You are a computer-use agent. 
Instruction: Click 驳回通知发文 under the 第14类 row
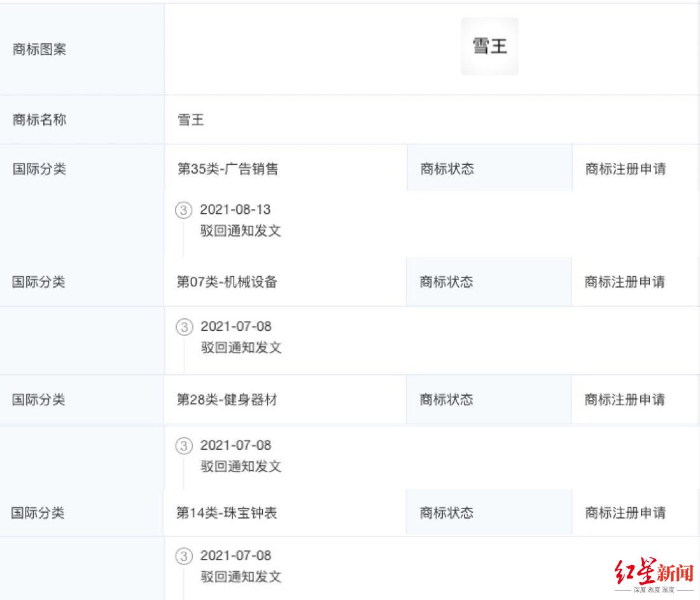tap(241, 576)
